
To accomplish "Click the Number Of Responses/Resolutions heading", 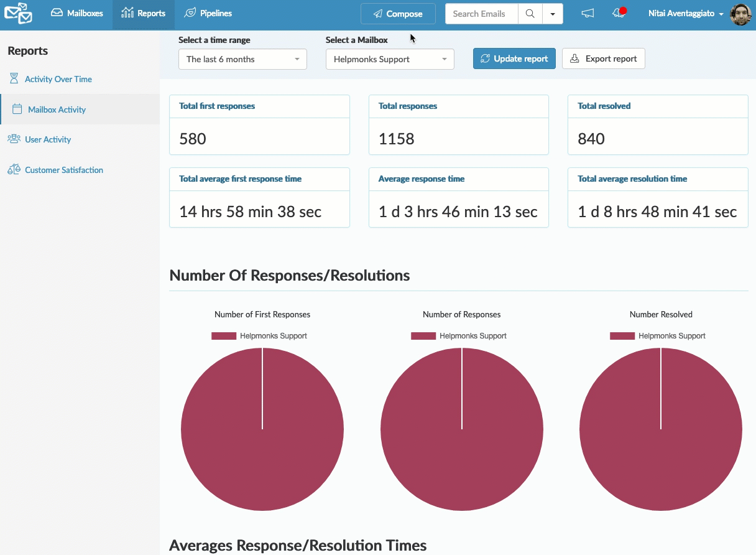I will click(290, 276).
